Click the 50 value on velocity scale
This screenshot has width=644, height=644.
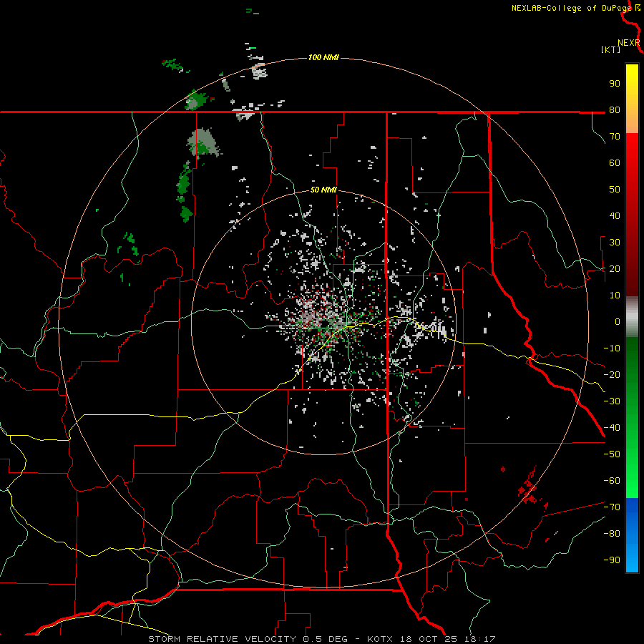click(x=615, y=190)
